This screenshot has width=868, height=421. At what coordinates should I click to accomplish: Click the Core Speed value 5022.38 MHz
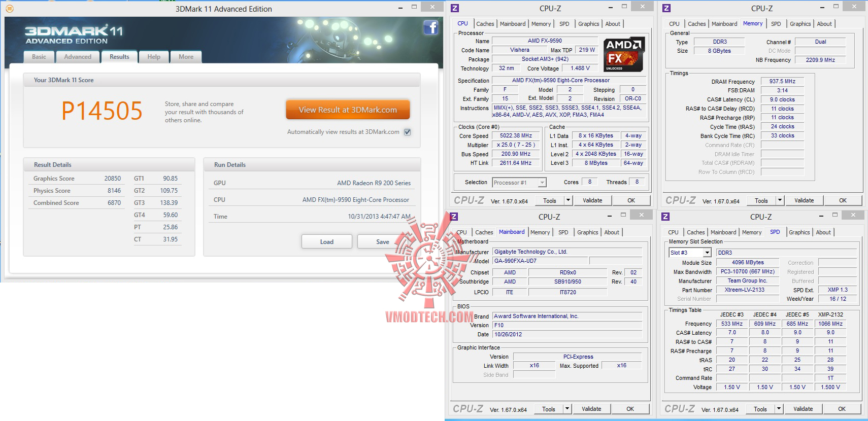point(516,136)
